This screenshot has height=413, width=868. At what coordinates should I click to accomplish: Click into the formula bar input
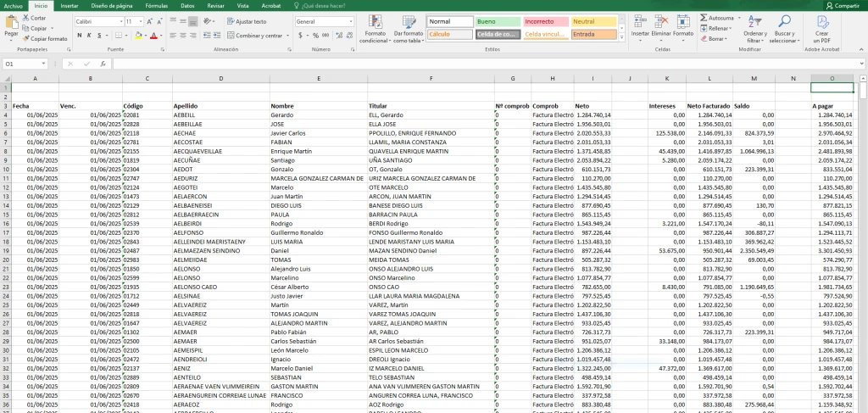(484, 64)
